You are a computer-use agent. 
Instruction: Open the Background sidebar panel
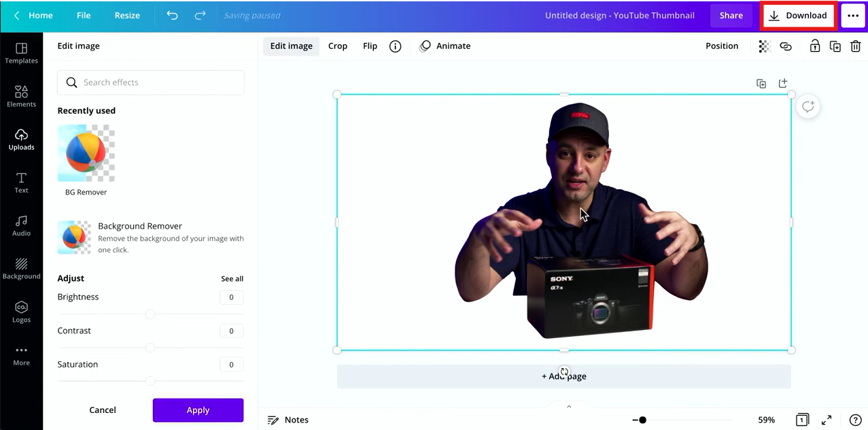click(x=21, y=269)
